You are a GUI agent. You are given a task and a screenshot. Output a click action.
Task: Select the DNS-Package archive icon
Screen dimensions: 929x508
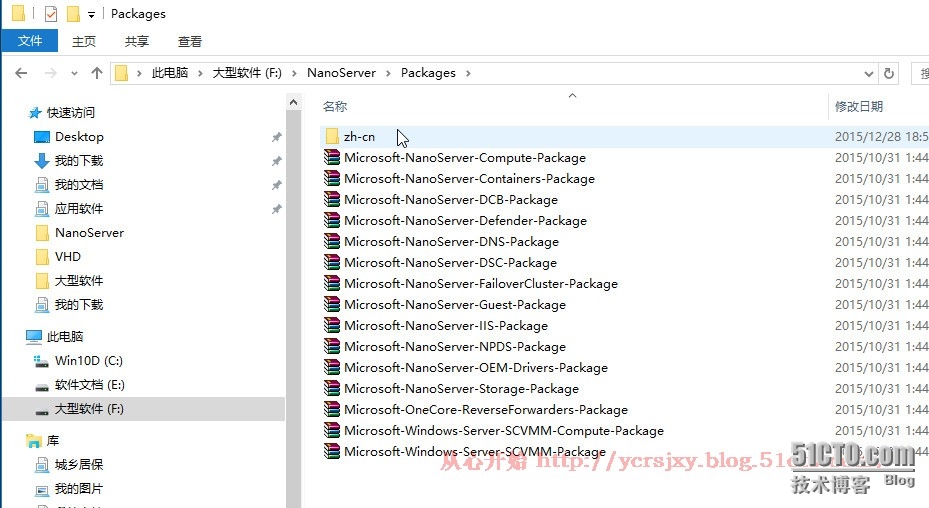pyautogui.click(x=332, y=242)
